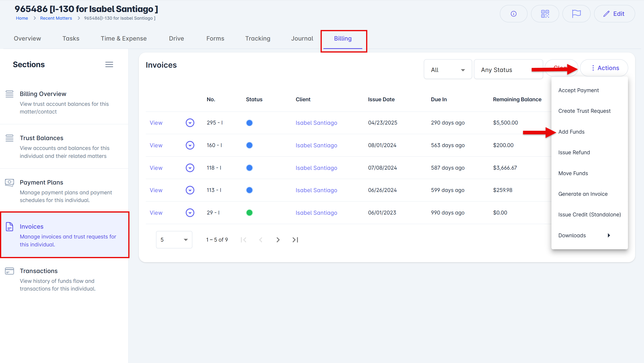644x363 pixels.
Task: Click the flag icon button
Action: (576, 14)
